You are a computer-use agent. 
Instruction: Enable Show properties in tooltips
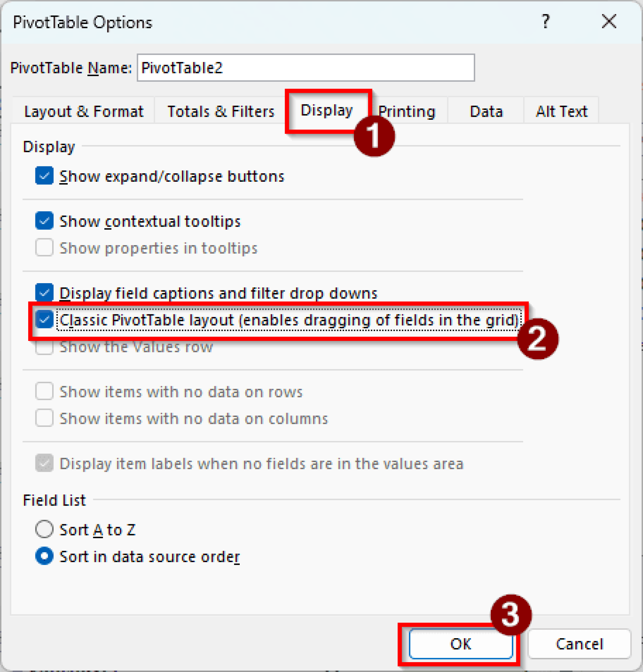tap(44, 248)
